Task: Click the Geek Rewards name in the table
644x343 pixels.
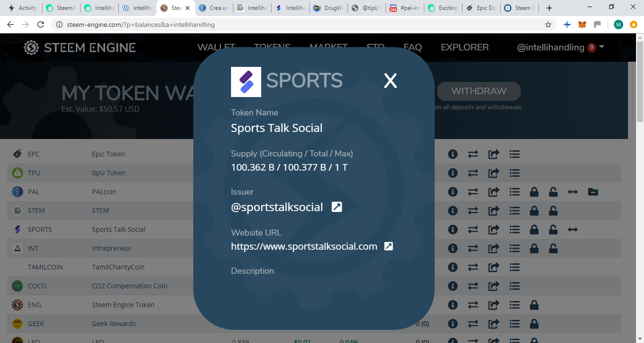Action: [x=114, y=324]
